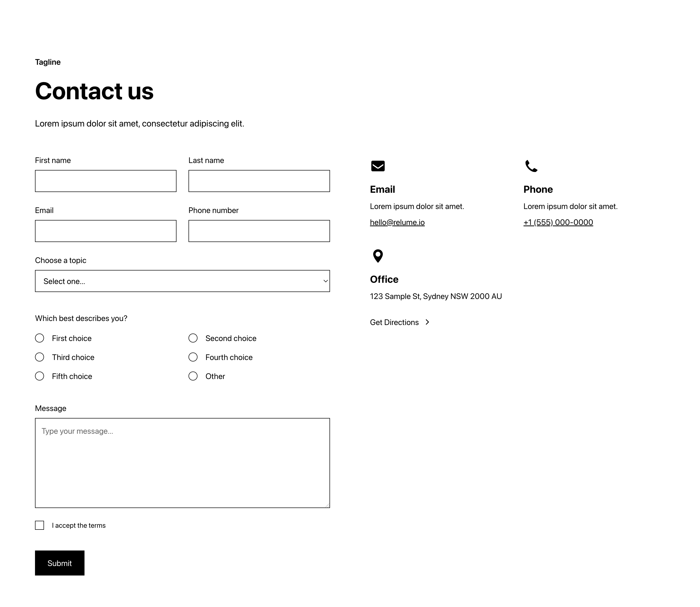This screenshot has height=607, width=700.
Task: Select the First choice radio button
Action: (39, 338)
